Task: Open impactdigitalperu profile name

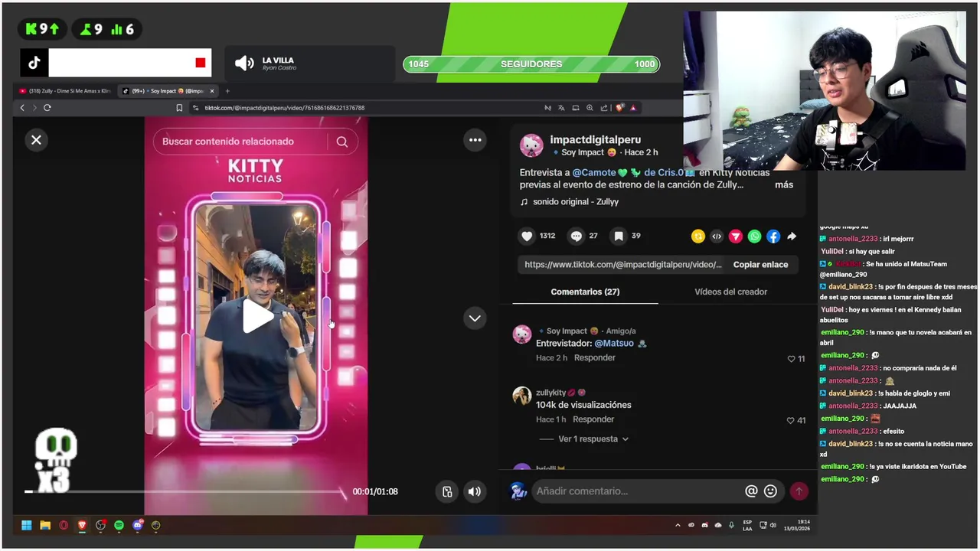Action: coord(594,139)
